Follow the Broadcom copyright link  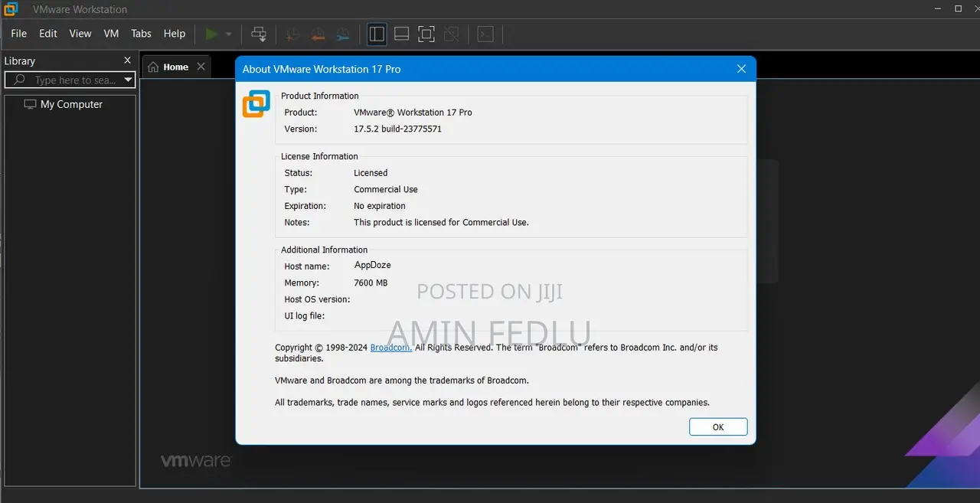[390, 347]
